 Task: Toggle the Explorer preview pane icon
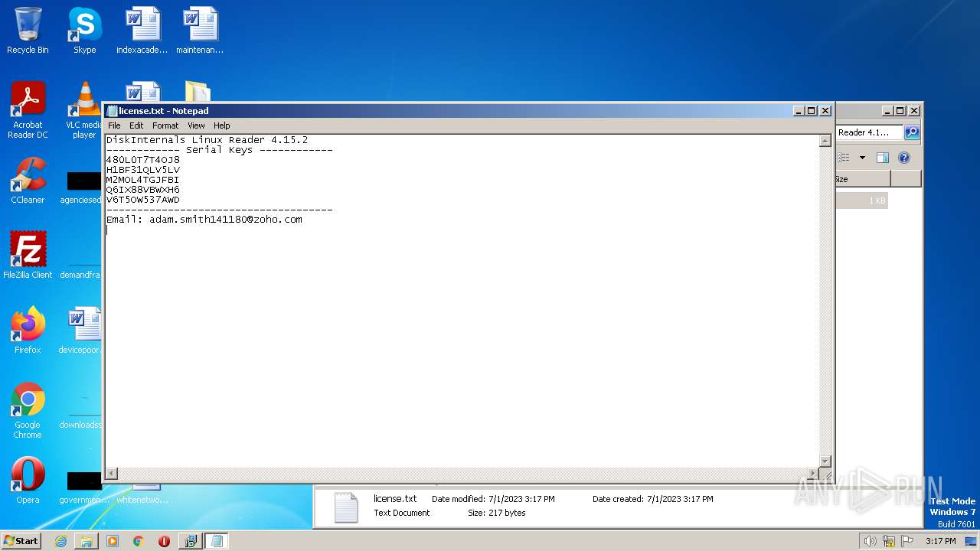(882, 158)
